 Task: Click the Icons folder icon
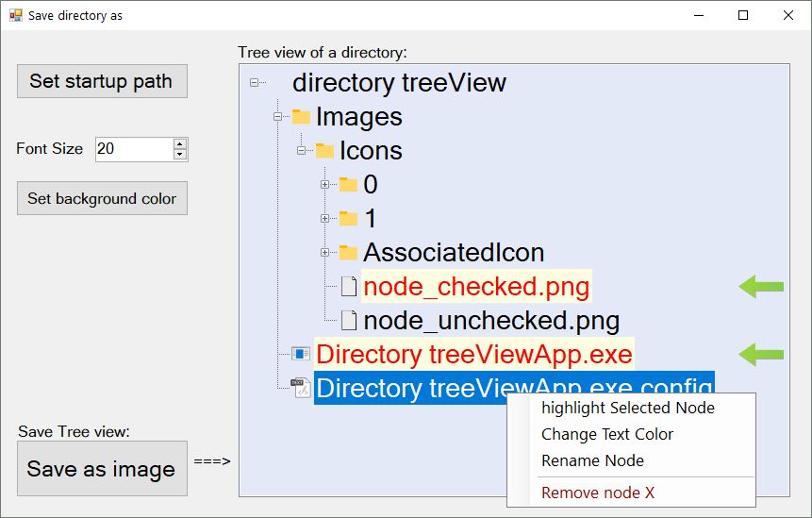(324, 151)
